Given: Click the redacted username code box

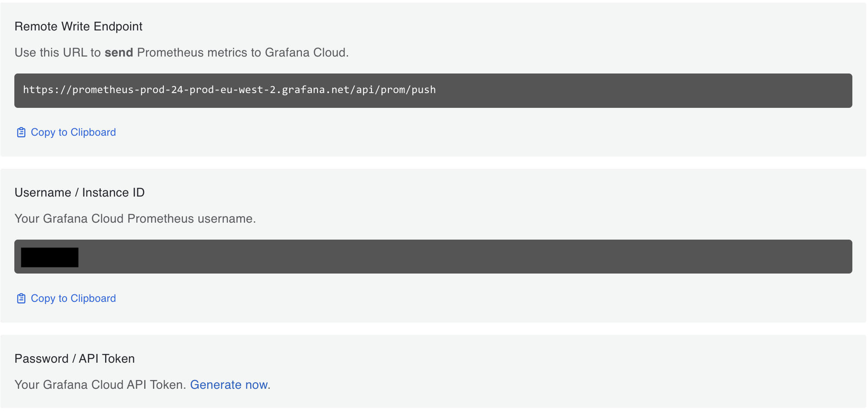Looking at the screenshot, I should pos(433,257).
